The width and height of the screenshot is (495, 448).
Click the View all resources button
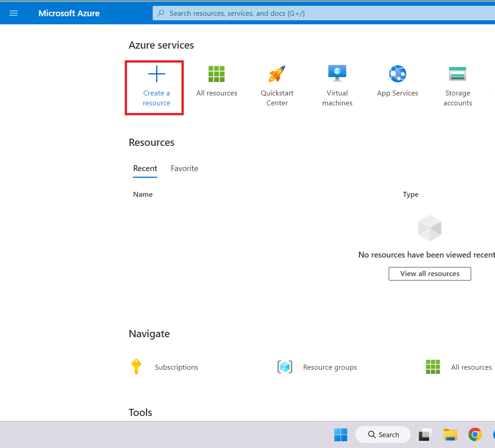(x=430, y=274)
